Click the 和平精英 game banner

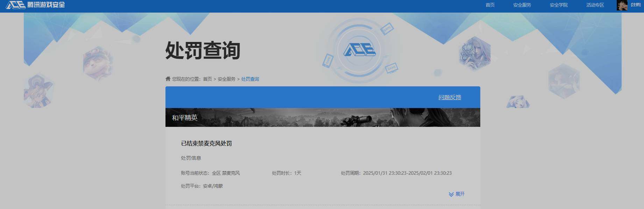click(323, 117)
